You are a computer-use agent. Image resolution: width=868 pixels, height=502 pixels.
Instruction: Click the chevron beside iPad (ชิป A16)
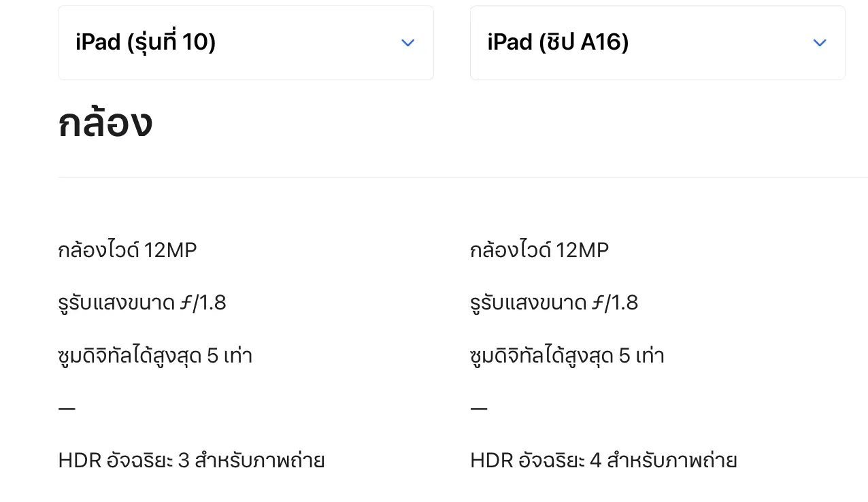coord(820,43)
